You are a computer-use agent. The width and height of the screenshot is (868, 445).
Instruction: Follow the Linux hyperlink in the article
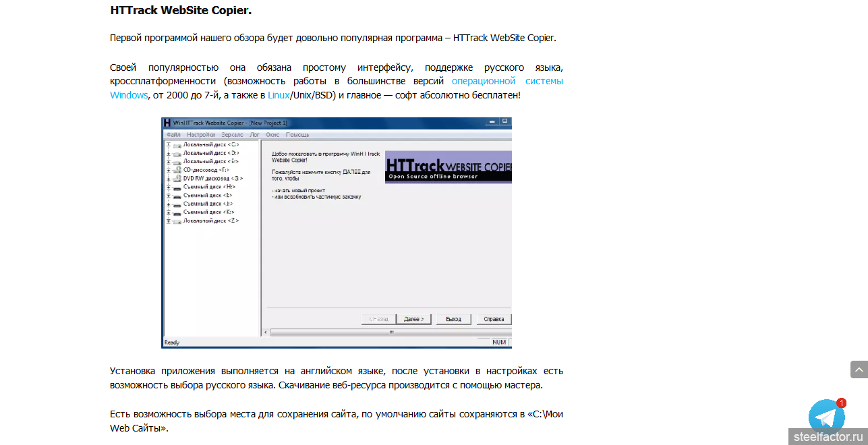pos(279,95)
